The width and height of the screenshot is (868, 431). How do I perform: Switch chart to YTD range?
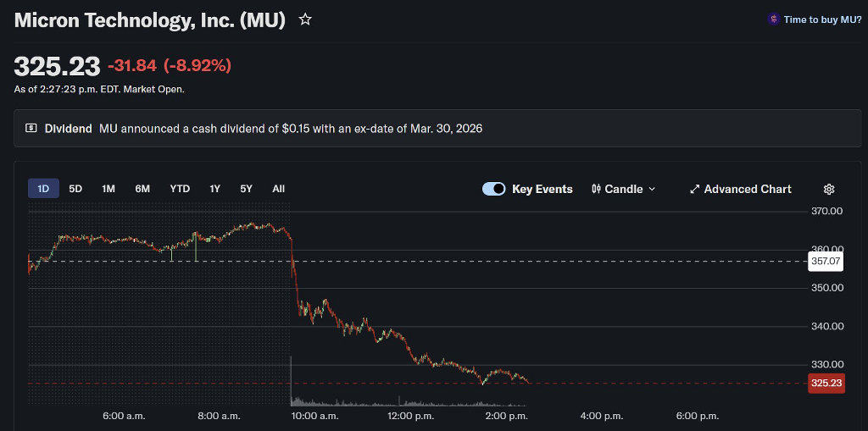pos(180,189)
